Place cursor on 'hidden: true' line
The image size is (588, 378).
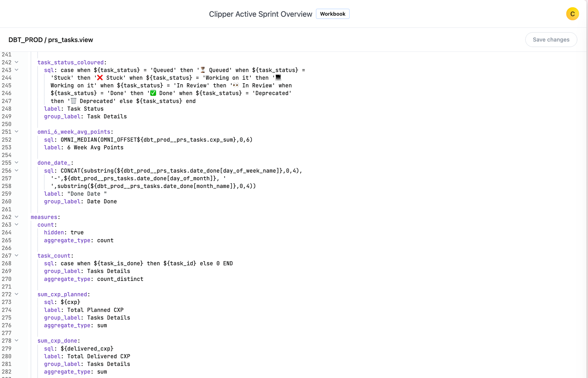pyautogui.click(x=64, y=232)
